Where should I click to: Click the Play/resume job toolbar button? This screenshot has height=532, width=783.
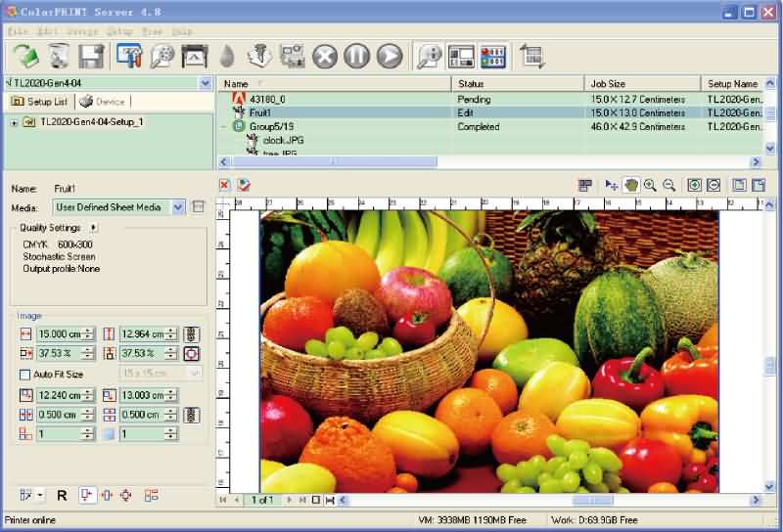point(390,56)
